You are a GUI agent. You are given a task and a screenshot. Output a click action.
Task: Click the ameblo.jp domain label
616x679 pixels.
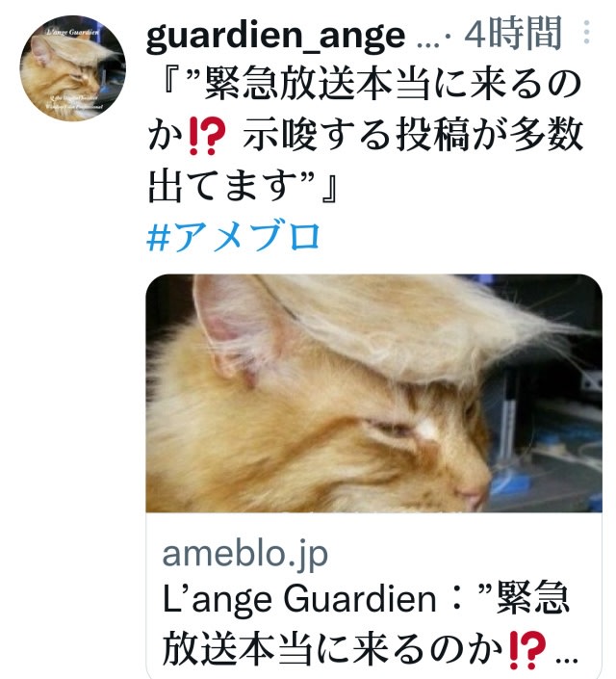pos(245,555)
